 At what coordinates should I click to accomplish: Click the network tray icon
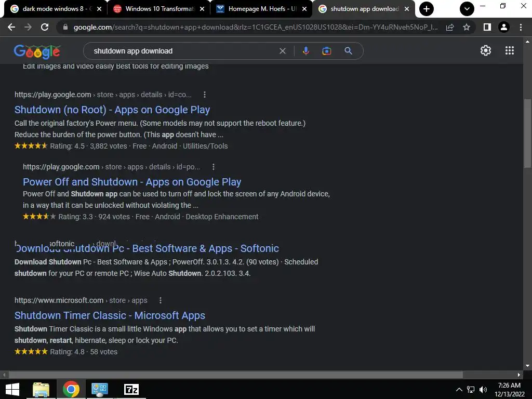coord(471,390)
